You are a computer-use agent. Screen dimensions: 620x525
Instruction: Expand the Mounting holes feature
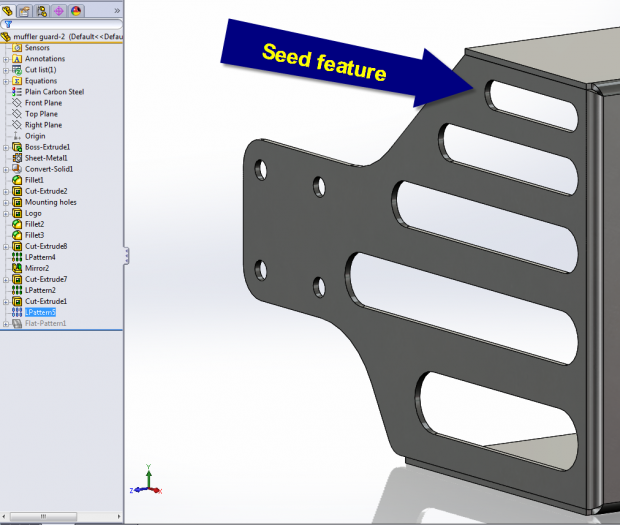pos(6,202)
